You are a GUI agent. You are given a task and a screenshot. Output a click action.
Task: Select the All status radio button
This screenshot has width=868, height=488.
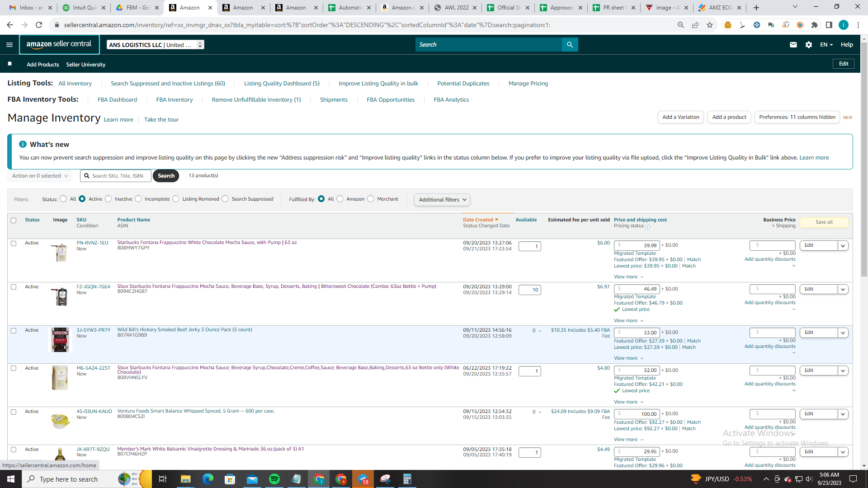63,199
